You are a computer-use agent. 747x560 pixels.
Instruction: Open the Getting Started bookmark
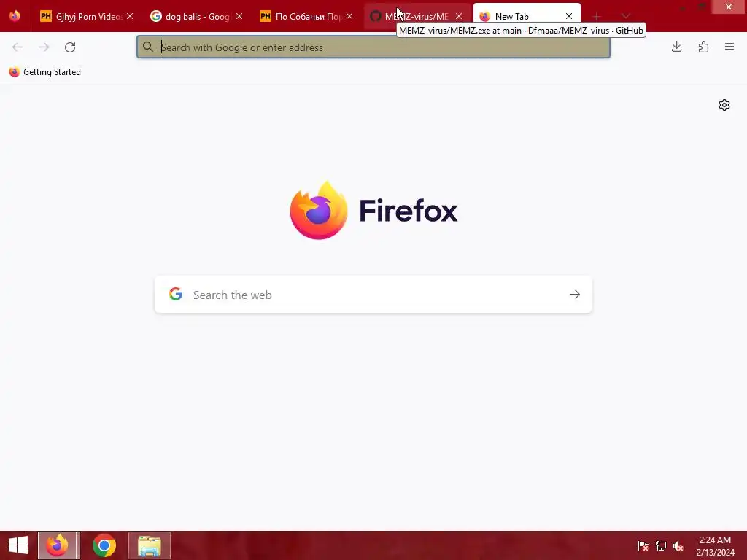(x=45, y=72)
